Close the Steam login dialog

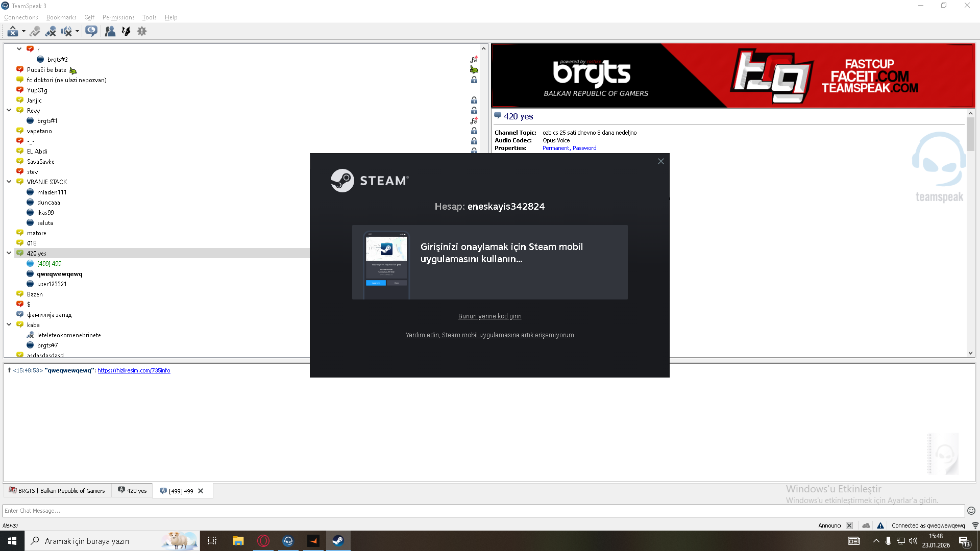coord(661,161)
